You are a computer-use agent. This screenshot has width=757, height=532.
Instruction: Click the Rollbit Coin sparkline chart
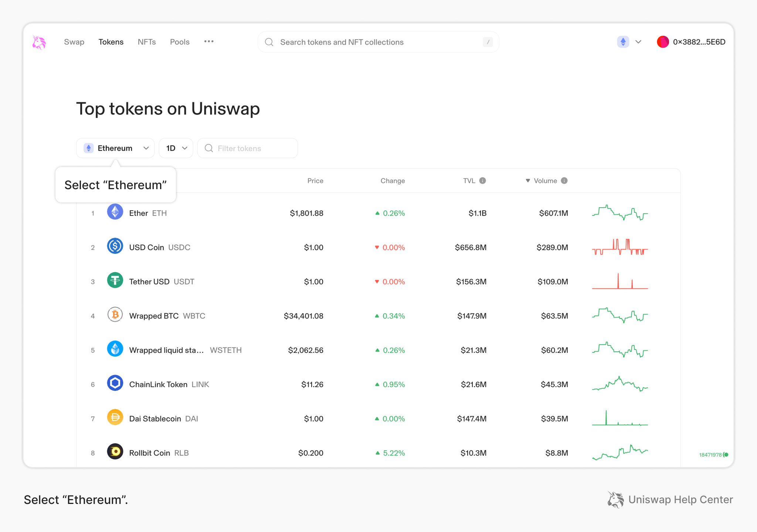620,452
